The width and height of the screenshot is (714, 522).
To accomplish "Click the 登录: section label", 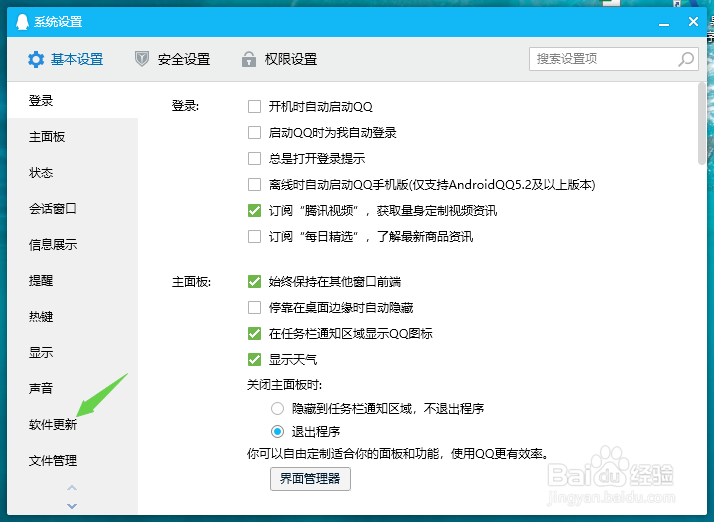I will (x=185, y=106).
